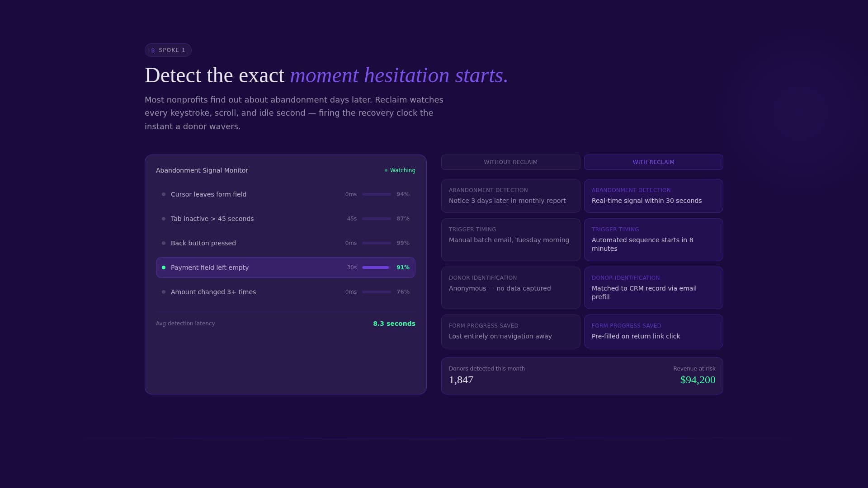Click the Revenue at risk label
The image size is (868, 488).
(x=694, y=369)
